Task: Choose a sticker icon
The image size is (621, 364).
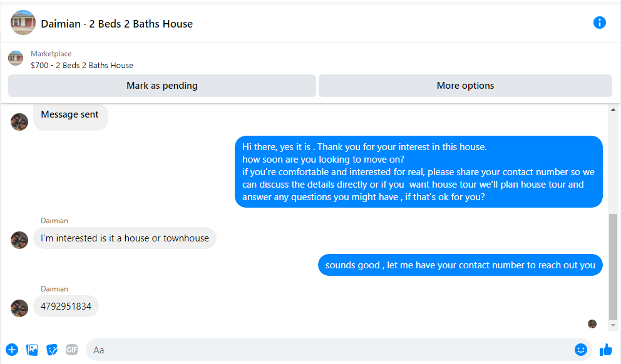Action: (52, 350)
